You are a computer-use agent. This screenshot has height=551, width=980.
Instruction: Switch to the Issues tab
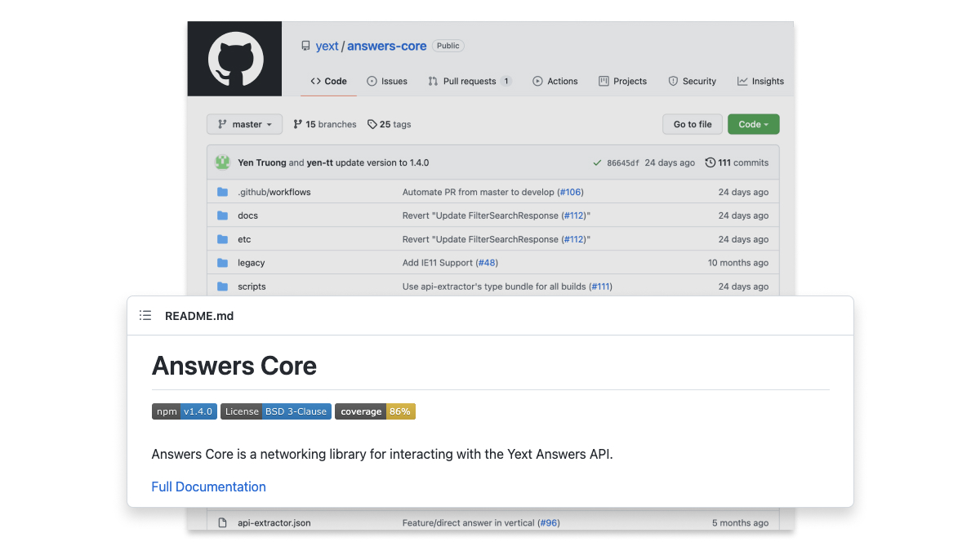387,82
